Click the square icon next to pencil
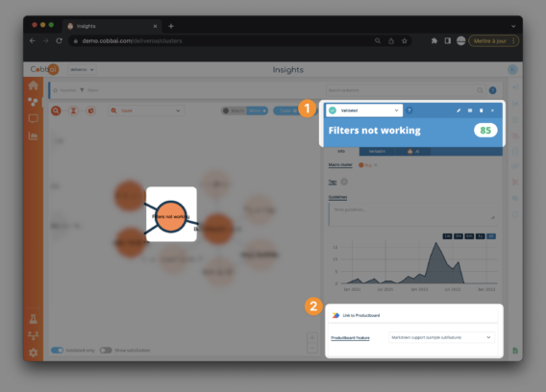Image resolution: width=546 pixels, height=392 pixels. click(x=470, y=110)
